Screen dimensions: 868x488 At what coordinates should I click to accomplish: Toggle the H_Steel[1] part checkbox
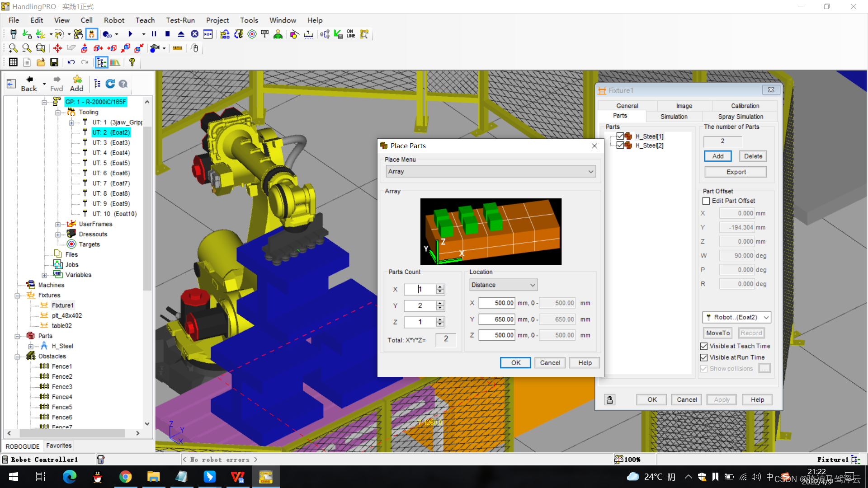(x=620, y=136)
